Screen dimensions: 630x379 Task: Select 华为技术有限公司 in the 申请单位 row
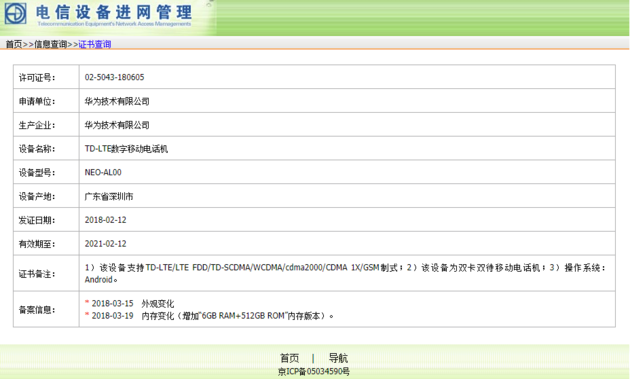pyautogui.click(x=117, y=101)
